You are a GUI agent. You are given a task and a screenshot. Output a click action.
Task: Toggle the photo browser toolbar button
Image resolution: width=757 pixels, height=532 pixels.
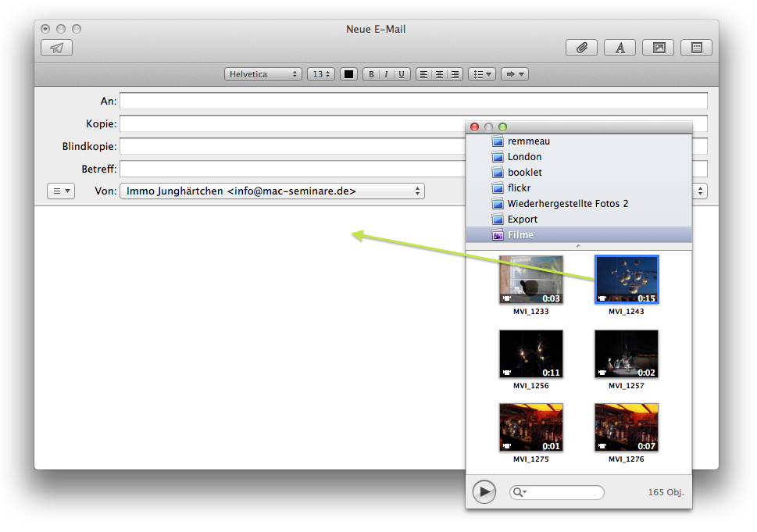pos(658,48)
